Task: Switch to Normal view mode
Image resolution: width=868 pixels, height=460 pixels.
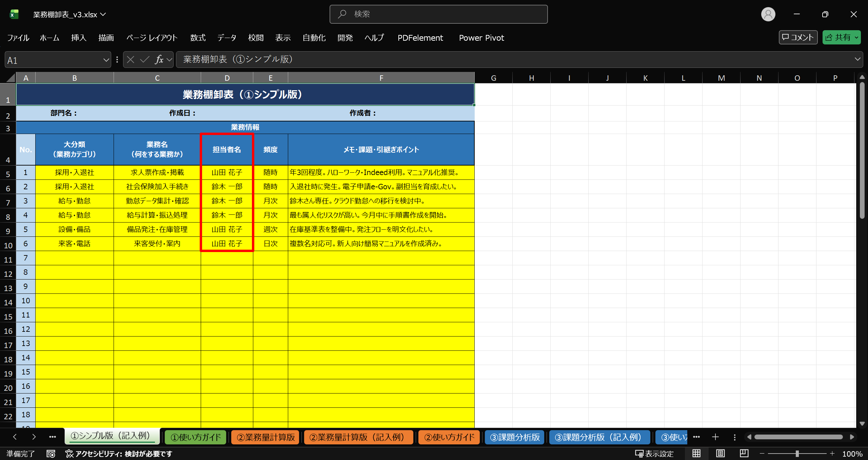Action: [696, 454]
